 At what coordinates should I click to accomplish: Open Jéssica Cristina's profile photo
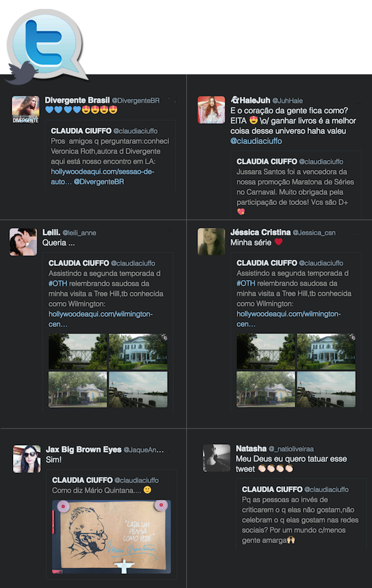click(x=211, y=241)
